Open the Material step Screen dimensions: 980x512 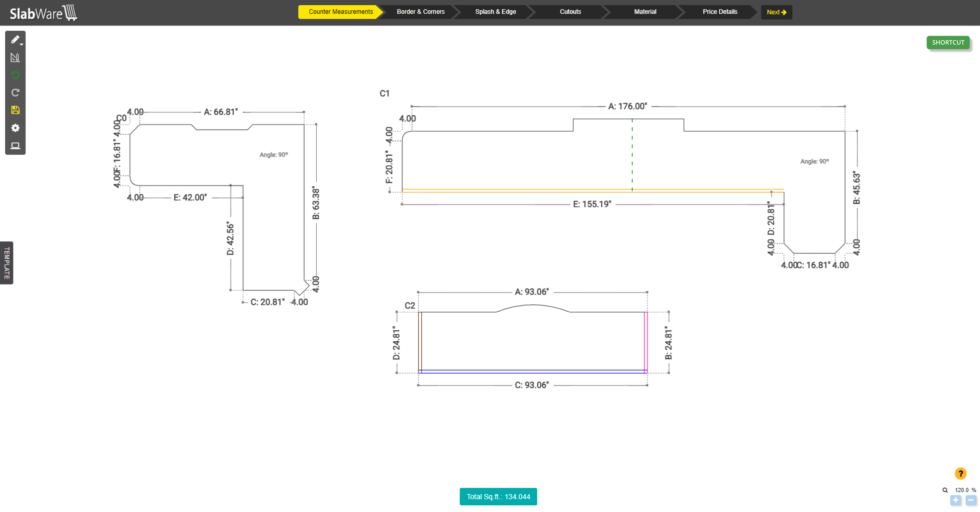645,12
